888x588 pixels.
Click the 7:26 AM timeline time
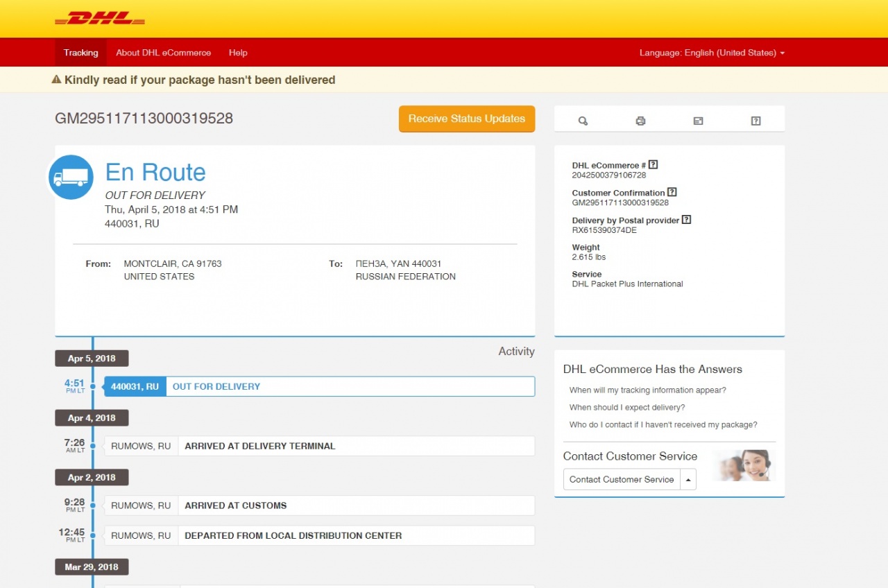[x=74, y=445]
